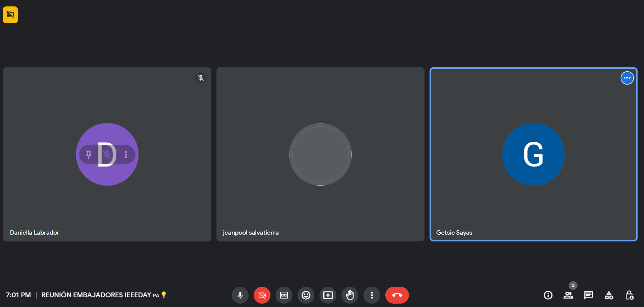Open the emoji reactions picker

[306, 295]
